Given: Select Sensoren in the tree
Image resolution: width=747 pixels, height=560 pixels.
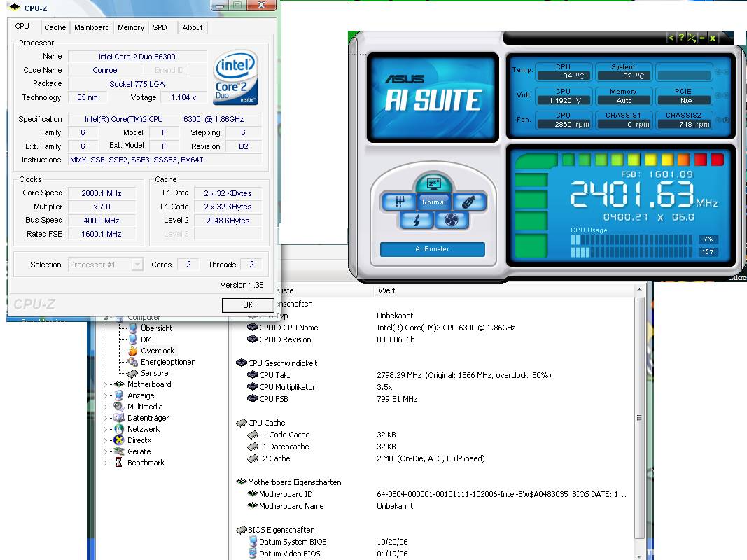Looking at the screenshot, I should click(157, 373).
